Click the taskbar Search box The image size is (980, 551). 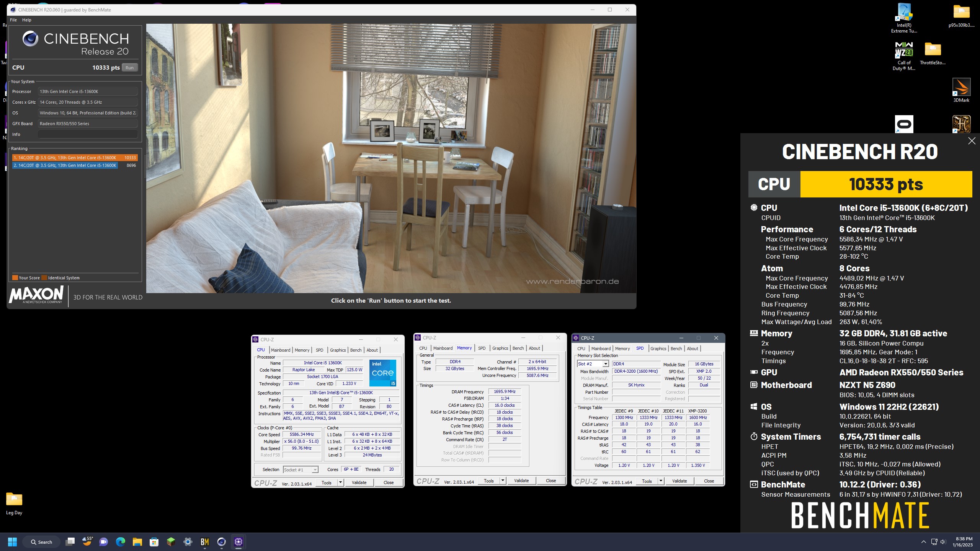pos(41,542)
